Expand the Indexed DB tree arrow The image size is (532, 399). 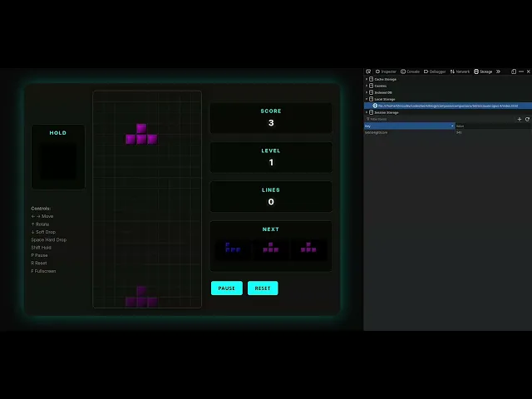(367, 92)
